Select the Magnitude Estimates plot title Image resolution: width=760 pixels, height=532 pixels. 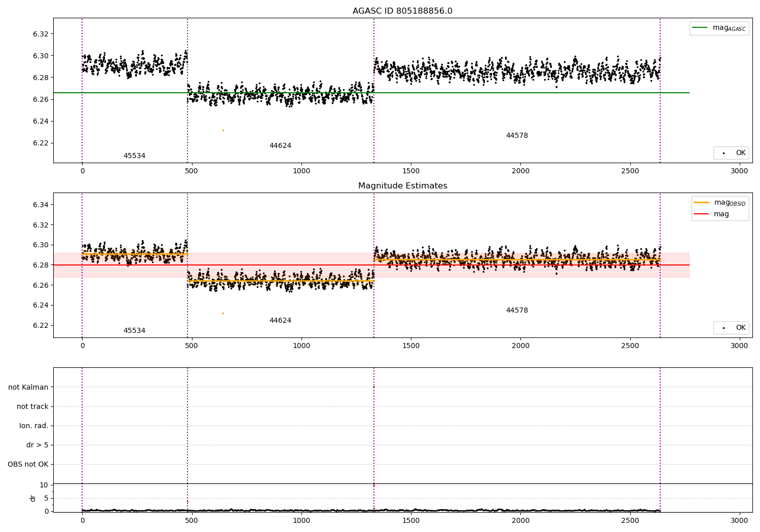402,186
